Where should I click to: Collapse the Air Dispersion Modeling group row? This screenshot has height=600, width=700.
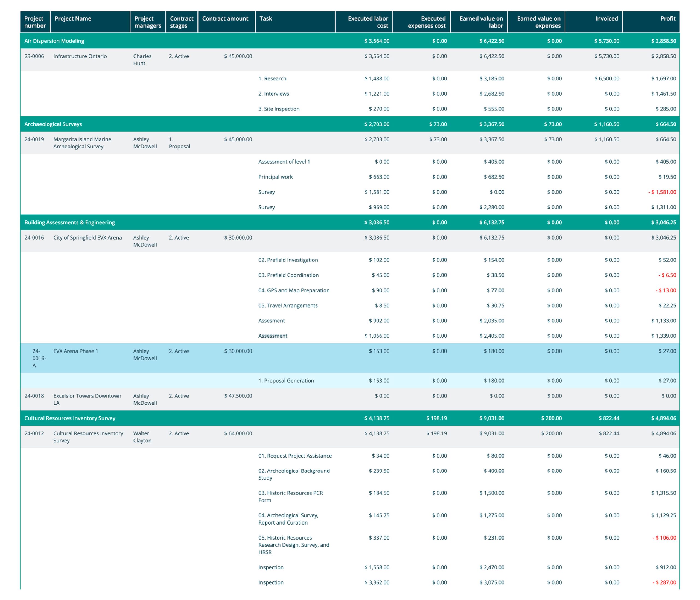(54, 41)
